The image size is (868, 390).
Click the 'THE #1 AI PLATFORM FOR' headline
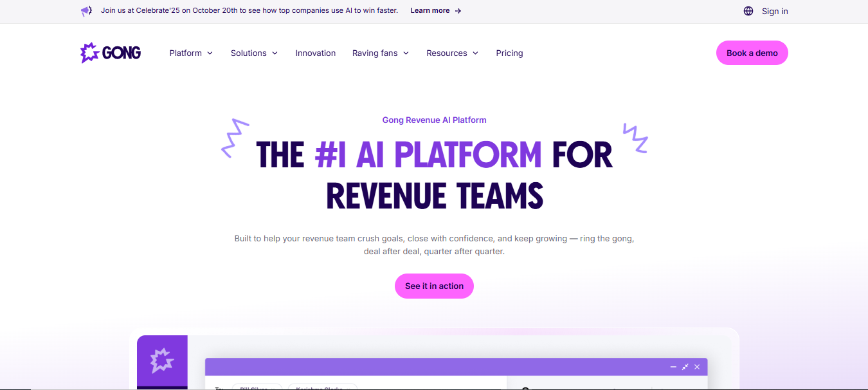pos(434,155)
